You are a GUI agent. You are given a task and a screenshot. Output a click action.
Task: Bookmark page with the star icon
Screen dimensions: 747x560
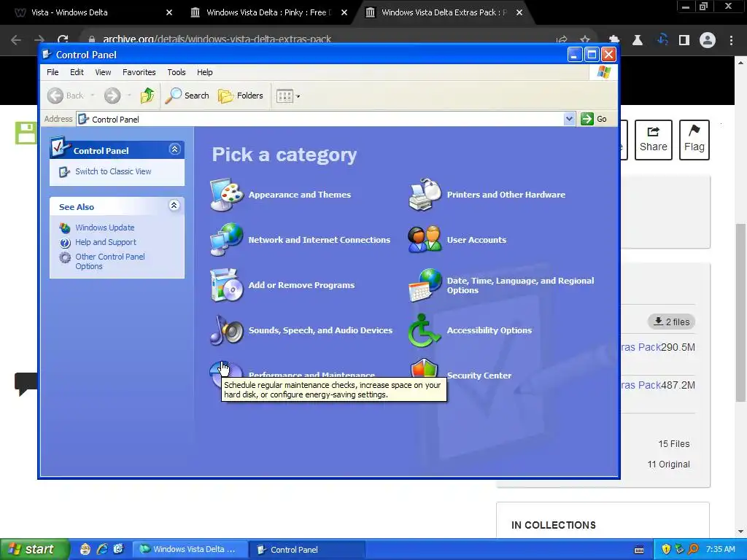pyautogui.click(x=585, y=39)
